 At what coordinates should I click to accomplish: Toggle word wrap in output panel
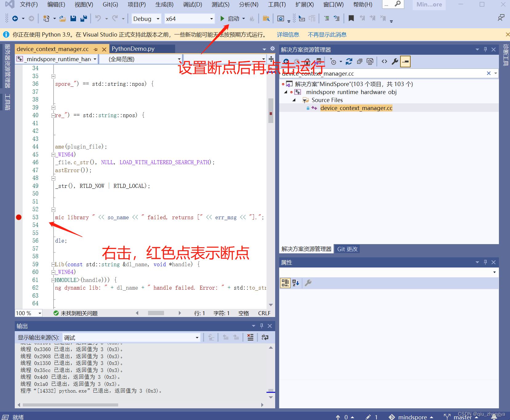click(265, 337)
